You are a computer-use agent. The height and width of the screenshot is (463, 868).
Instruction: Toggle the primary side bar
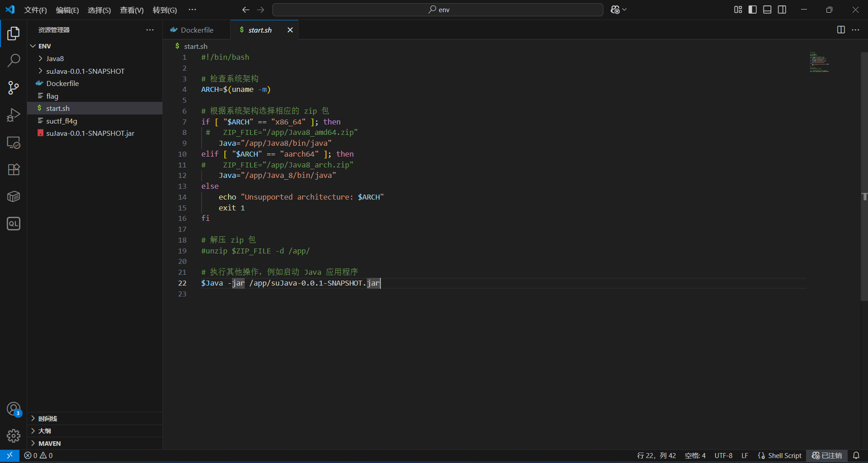click(753, 10)
